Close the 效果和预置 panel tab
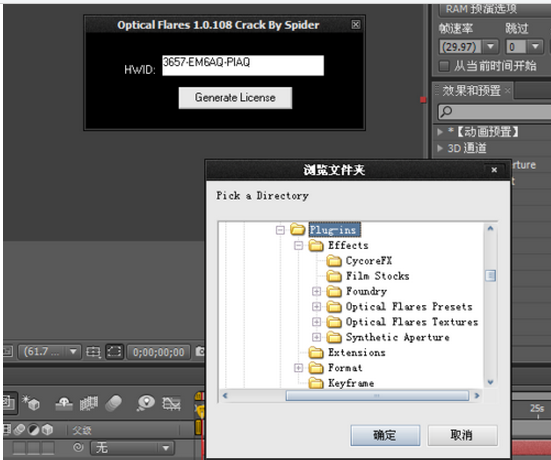551x460 pixels. click(507, 91)
